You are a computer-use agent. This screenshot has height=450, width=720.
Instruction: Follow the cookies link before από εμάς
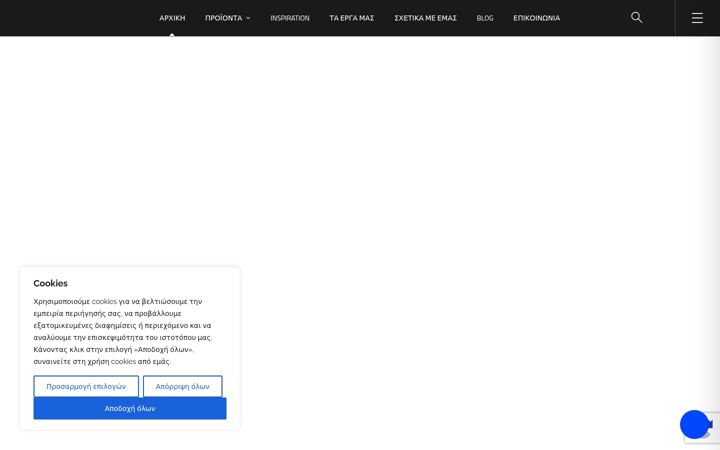(x=123, y=361)
